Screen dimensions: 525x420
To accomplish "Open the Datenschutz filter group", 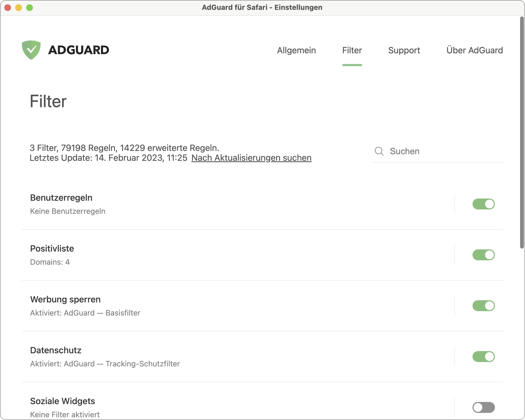I will click(56, 350).
